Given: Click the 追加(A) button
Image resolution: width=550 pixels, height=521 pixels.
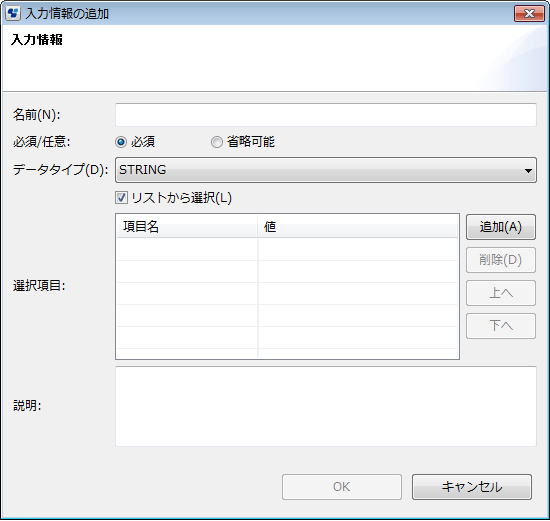Looking at the screenshot, I should [x=501, y=227].
